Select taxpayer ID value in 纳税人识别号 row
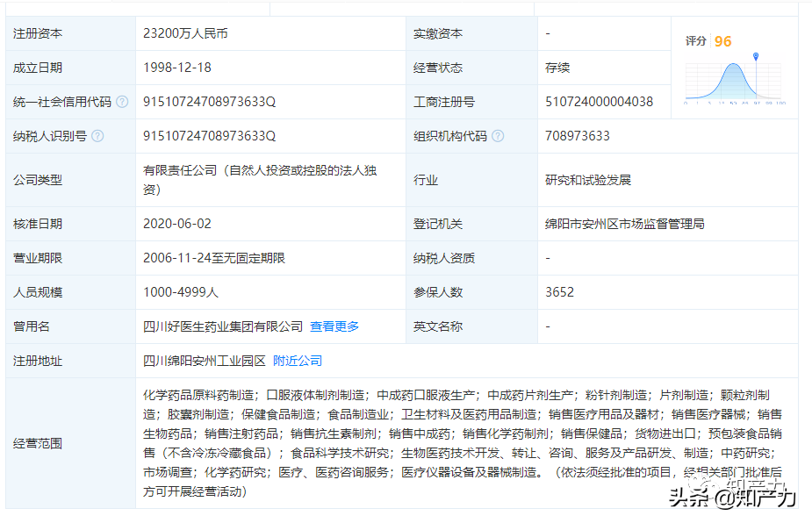This screenshot has width=812, height=523. 209,136
